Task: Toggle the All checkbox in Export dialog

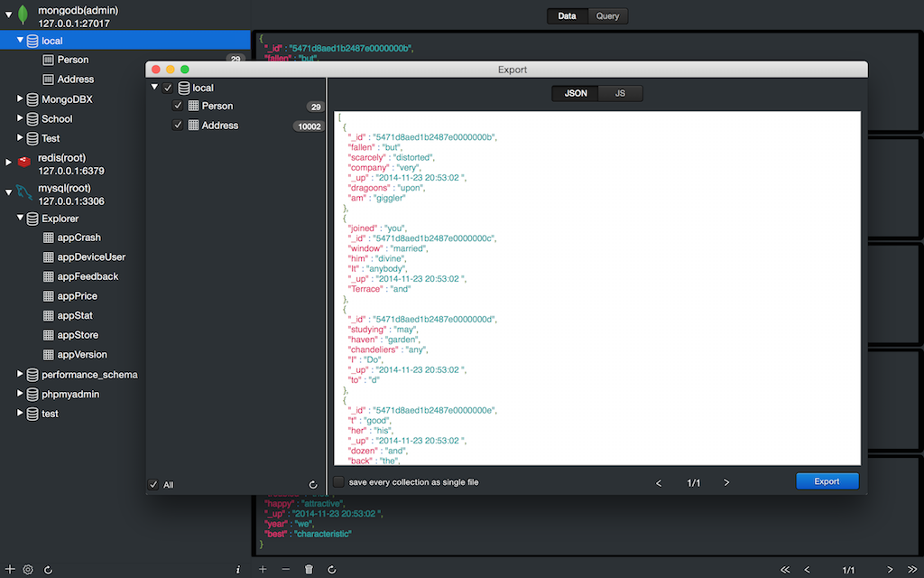Action: click(153, 485)
